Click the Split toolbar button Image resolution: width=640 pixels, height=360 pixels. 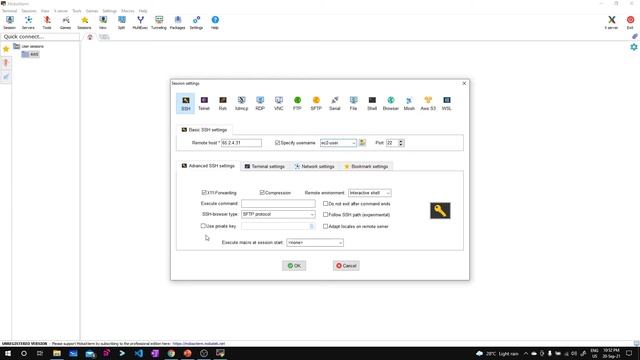[122, 22]
